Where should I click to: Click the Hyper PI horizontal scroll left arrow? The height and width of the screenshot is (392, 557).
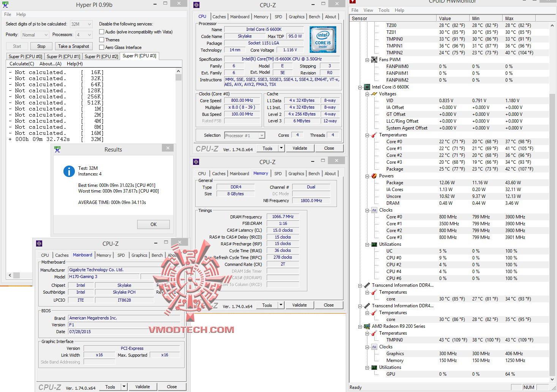point(9,275)
